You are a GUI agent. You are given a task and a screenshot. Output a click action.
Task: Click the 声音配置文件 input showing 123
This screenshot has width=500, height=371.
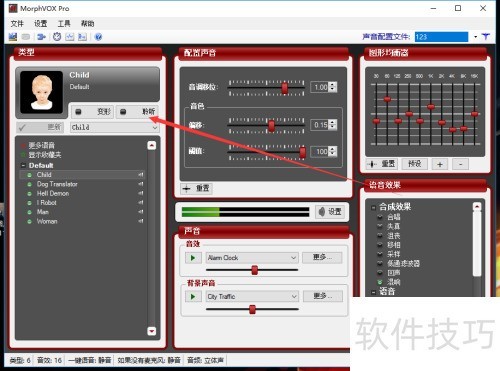click(x=441, y=37)
